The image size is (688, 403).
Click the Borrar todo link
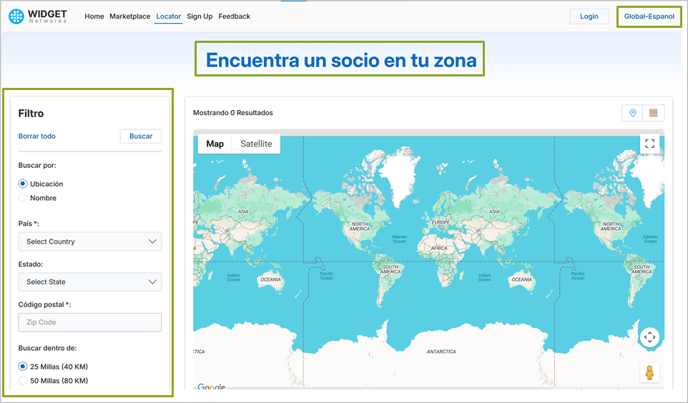point(37,136)
